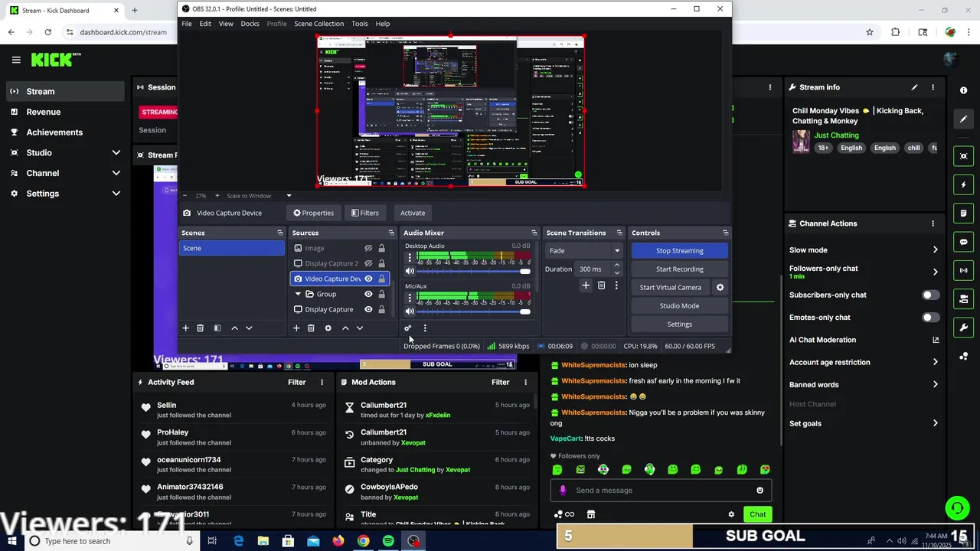Delete selected source using Sources trash icon
Image resolution: width=980 pixels, height=551 pixels.
click(311, 328)
